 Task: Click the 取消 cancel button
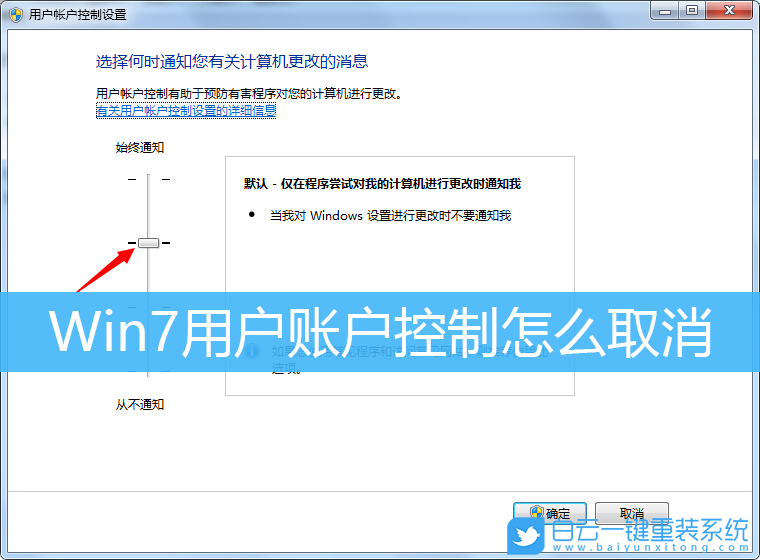(x=632, y=513)
